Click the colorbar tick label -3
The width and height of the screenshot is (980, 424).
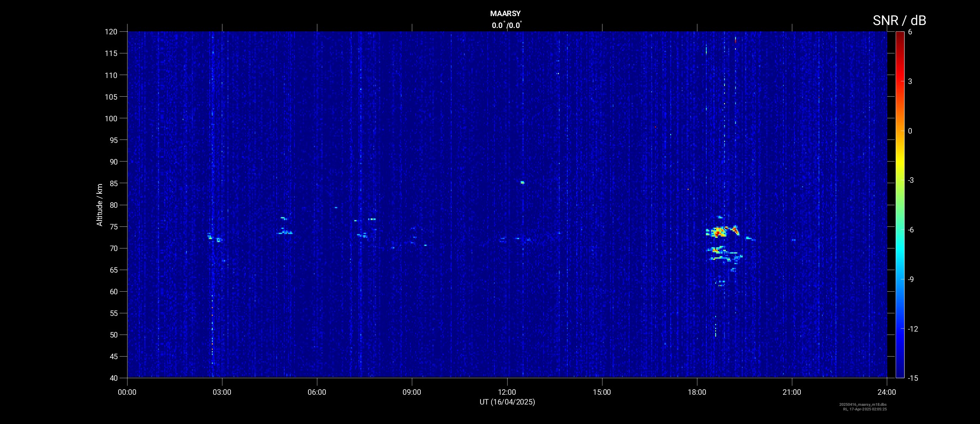coord(911,180)
